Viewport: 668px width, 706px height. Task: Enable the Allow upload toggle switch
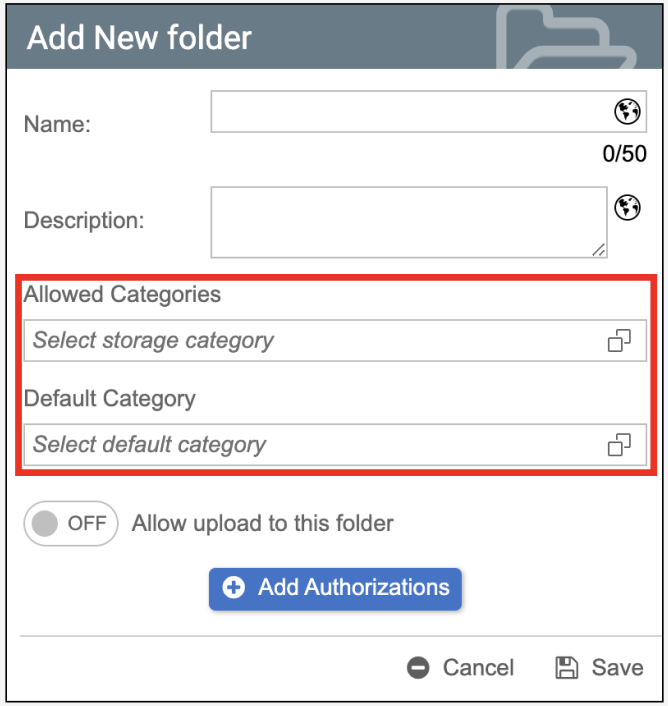[x=71, y=524]
